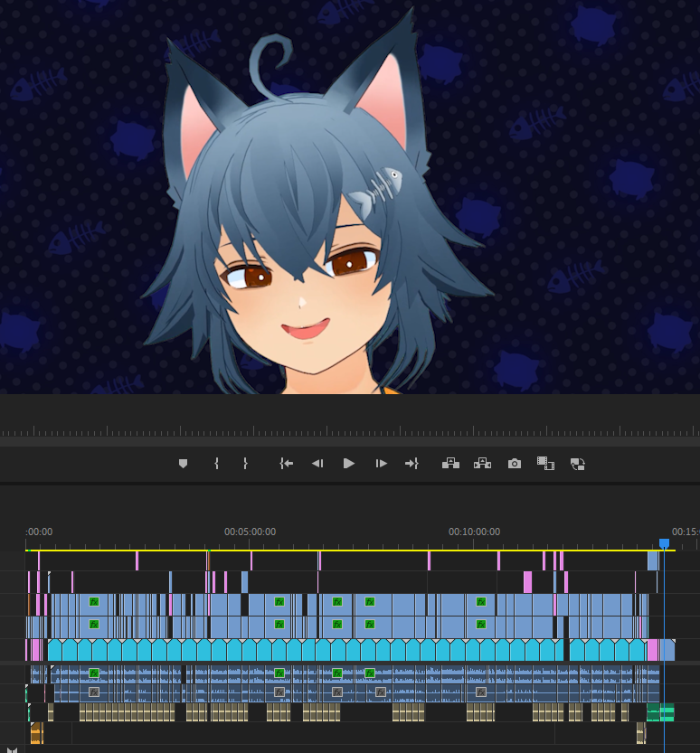Step back one frame

[x=317, y=464]
